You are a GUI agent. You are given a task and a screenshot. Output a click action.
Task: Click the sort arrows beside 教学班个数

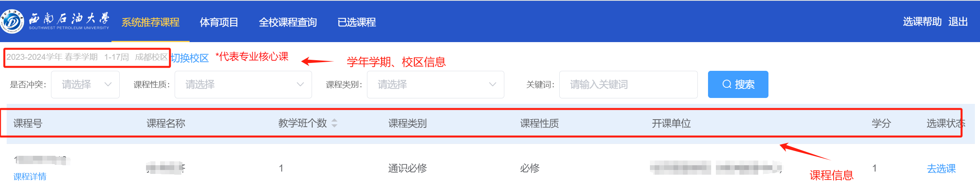point(334,123)
